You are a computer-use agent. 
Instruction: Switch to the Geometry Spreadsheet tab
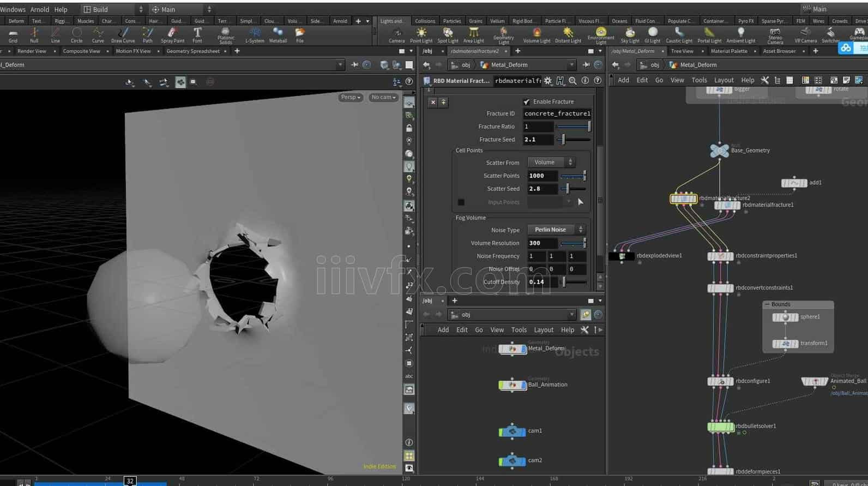click(193, 51)
